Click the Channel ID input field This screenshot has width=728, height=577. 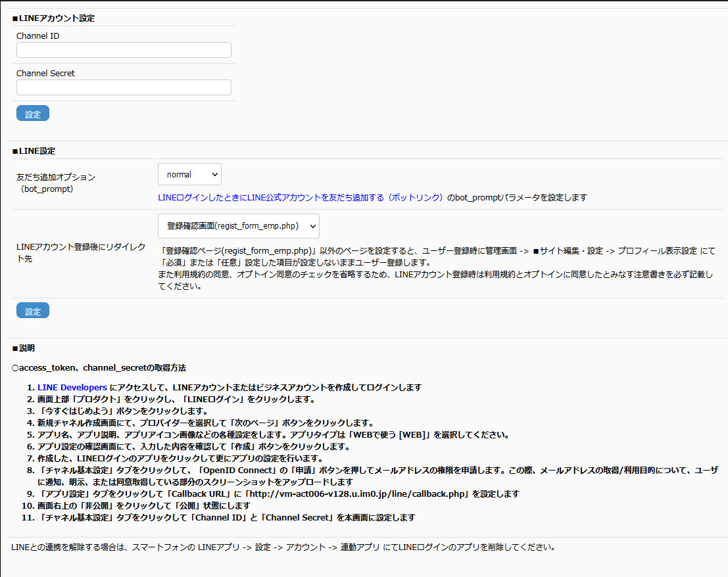click(x=124, y=50)
